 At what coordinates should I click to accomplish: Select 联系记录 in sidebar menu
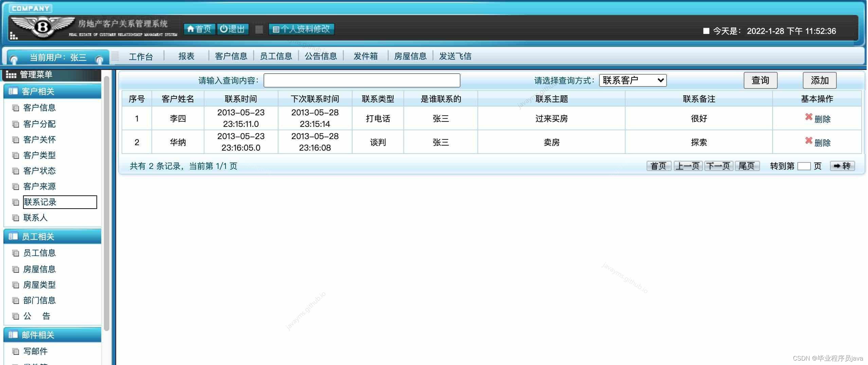click(x=60, y=202)
